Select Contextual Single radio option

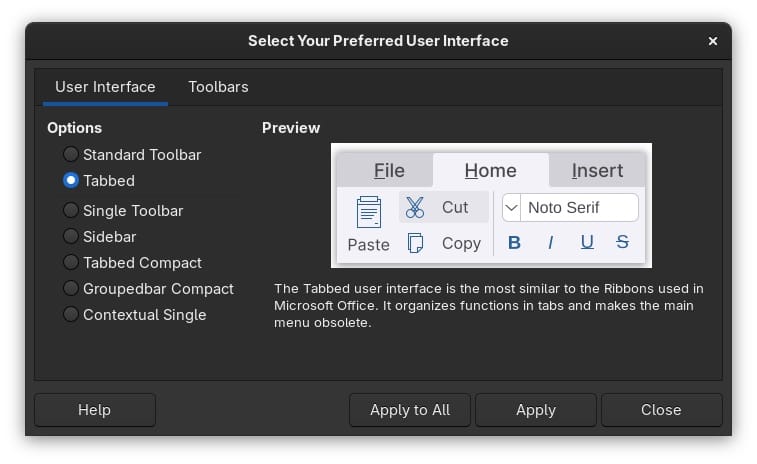click(x=71, y=315)
